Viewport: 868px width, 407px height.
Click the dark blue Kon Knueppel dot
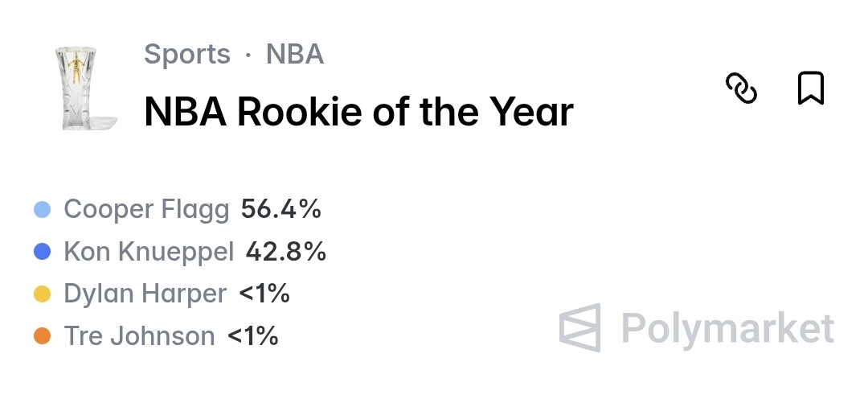coord(43,252)
